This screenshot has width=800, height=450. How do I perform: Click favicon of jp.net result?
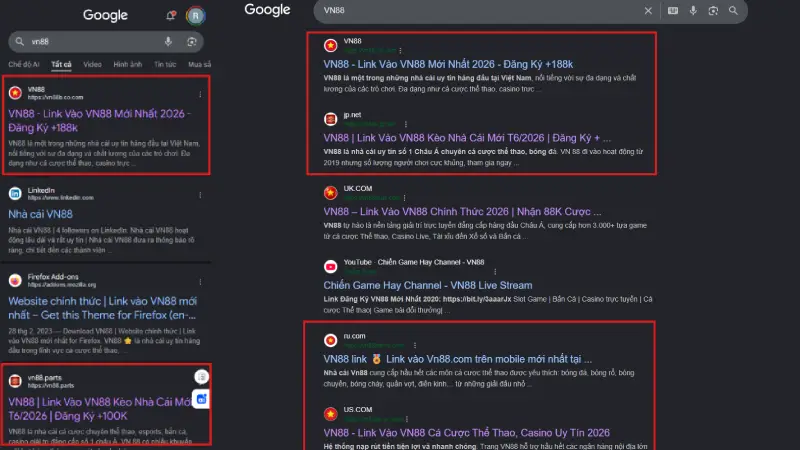pyautogui.click(x=331, y=119)
